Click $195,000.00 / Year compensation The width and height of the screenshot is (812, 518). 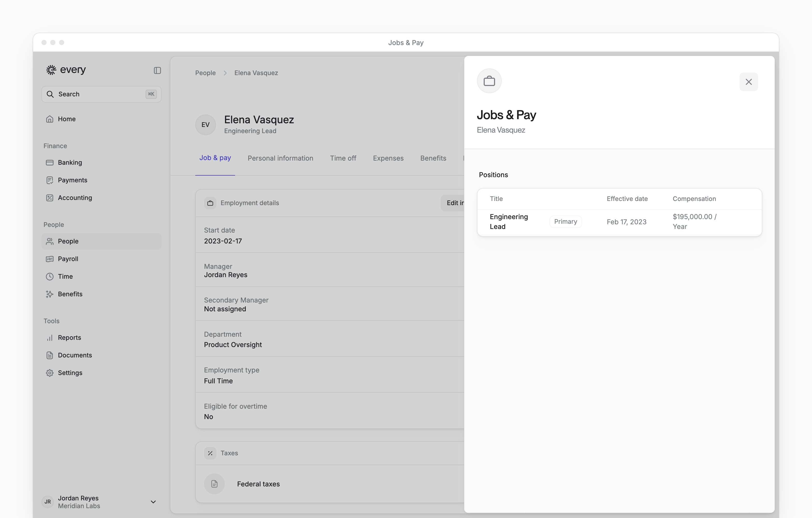(x=694, y=221)
